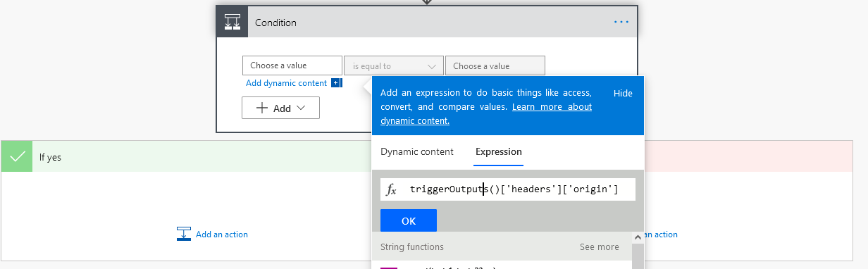Viewport: 868px width, 269px height.
Task: Select the Expression tab
Action: point(499,151)
